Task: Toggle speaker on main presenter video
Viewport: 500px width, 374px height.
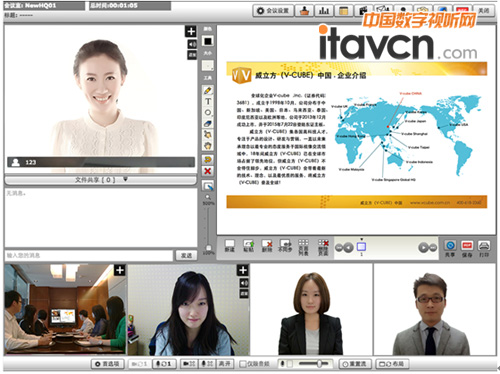Action: coord(192,44)
